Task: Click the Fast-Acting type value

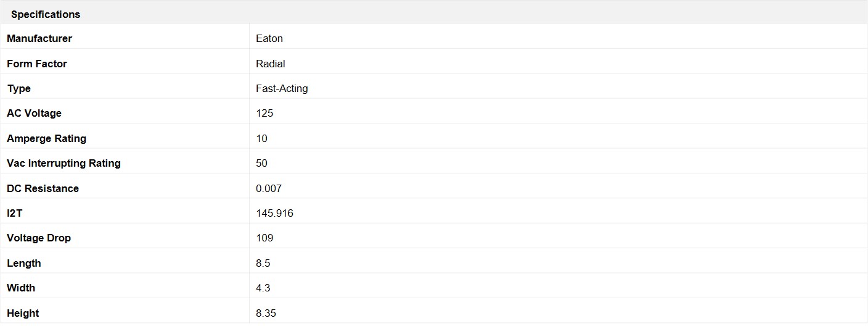Action: (282, 88)
